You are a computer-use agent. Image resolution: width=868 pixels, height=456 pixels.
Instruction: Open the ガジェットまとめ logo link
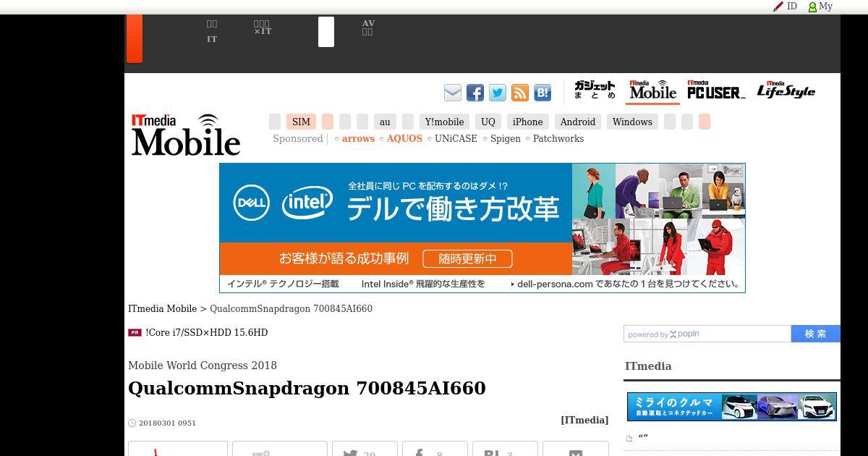(595, 90)
